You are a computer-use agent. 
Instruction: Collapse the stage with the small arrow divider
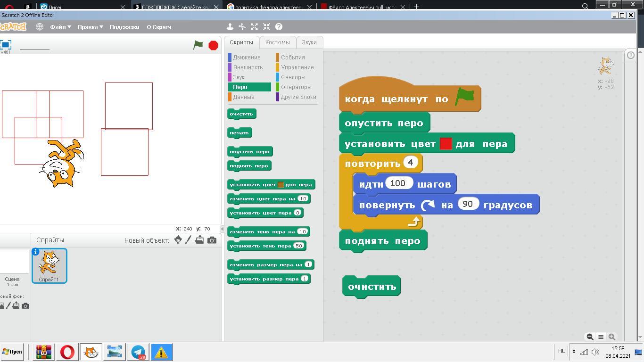click(222, 229)
